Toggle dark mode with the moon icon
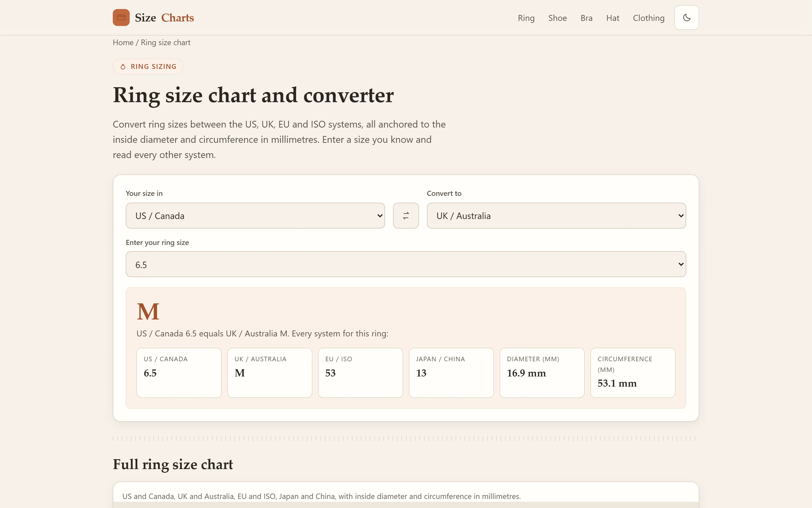 [687, 17]
